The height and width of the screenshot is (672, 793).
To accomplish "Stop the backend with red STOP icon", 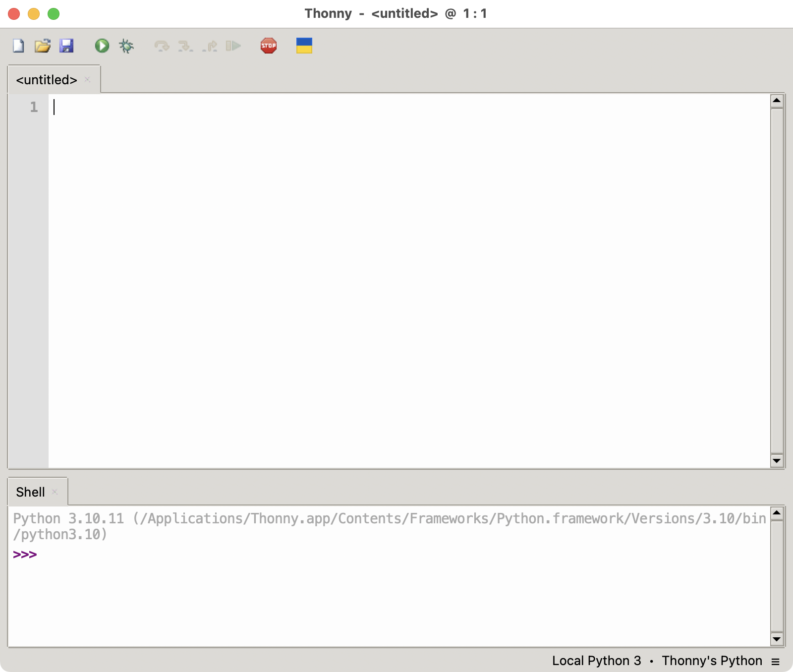I will click(x=269, y=46).
